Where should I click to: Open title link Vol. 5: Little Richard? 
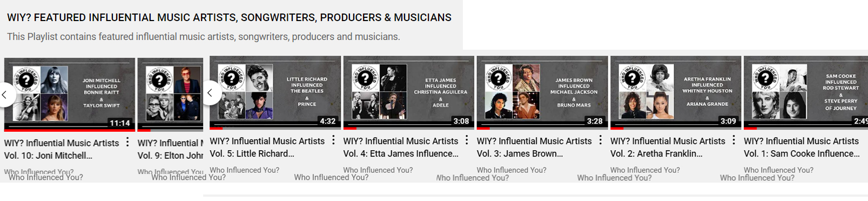(x=267, y=147)
